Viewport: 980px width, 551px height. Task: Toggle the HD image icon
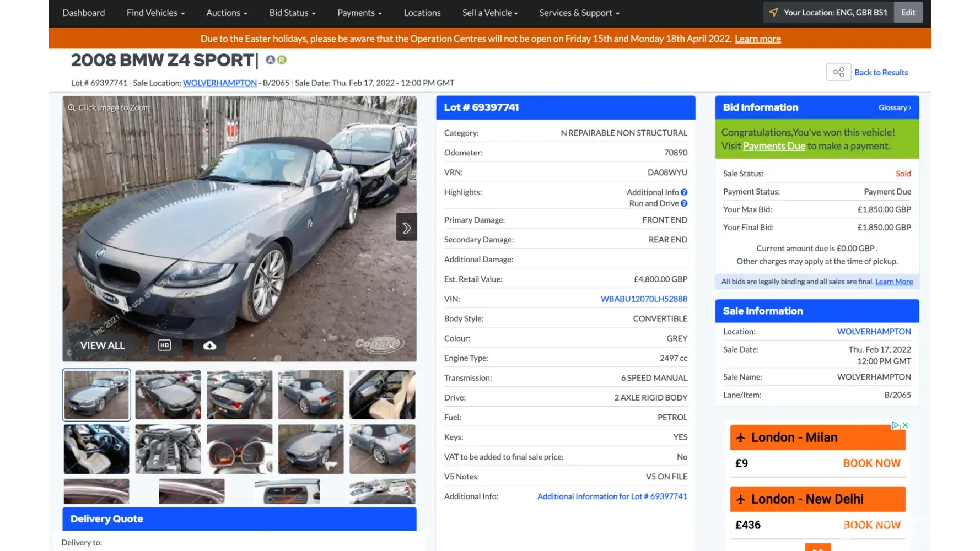[164, 345]
